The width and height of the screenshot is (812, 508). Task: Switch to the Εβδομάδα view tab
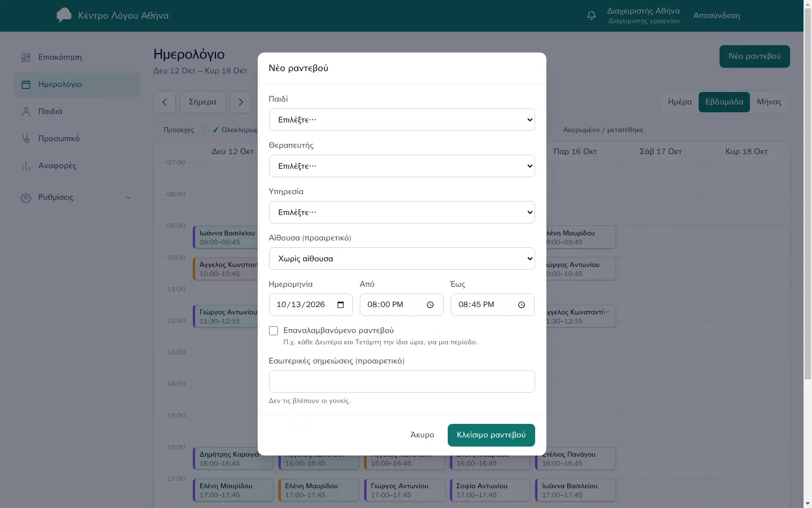(724, 102)
